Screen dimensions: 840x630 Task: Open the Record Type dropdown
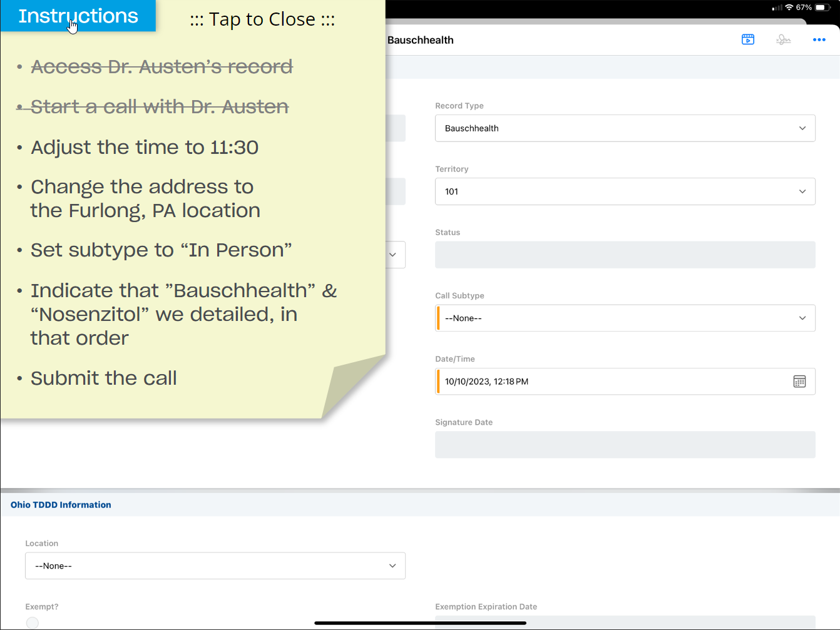pyautogui.click(x=625, y=128)
